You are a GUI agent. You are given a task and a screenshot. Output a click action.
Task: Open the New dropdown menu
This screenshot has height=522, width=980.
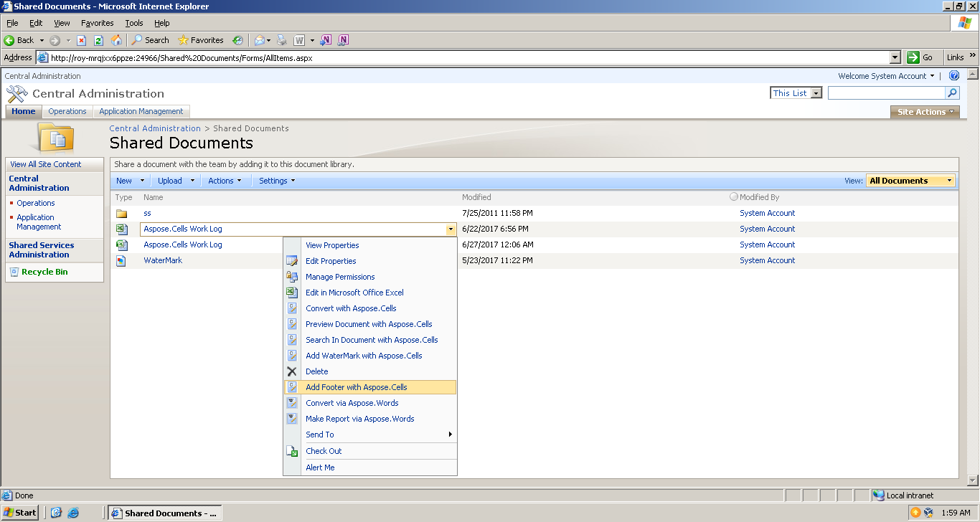tap(130, 181)
